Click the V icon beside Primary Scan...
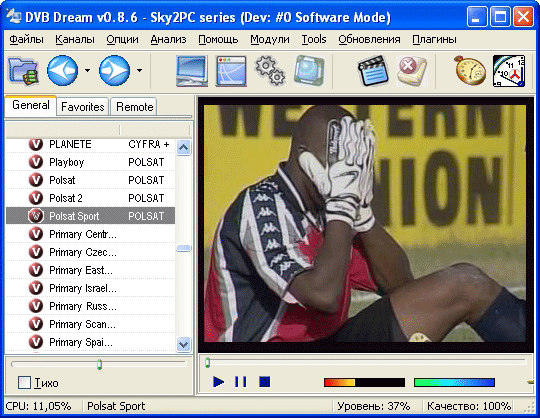The width and height of the screenshot is (540, 418). pos(36,324)
